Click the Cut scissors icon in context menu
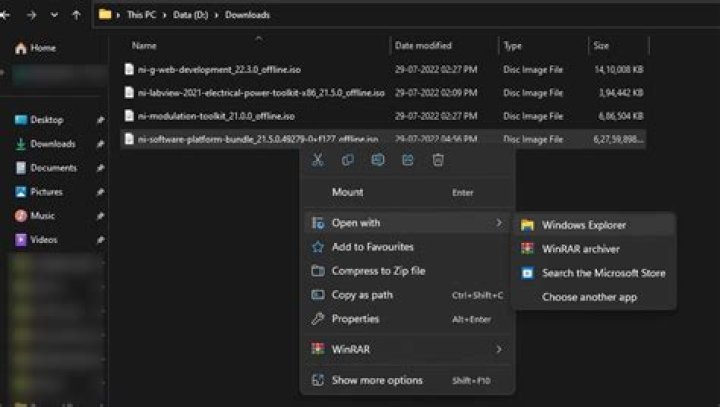The image size is (720, 407). point(317,160)
